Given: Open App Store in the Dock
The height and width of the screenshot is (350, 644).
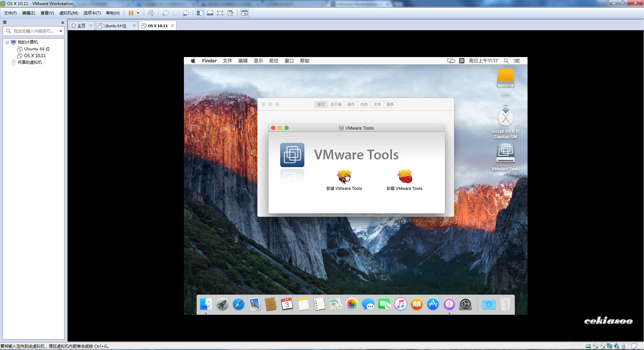Looking at the screenshot, I should point(433,304).
